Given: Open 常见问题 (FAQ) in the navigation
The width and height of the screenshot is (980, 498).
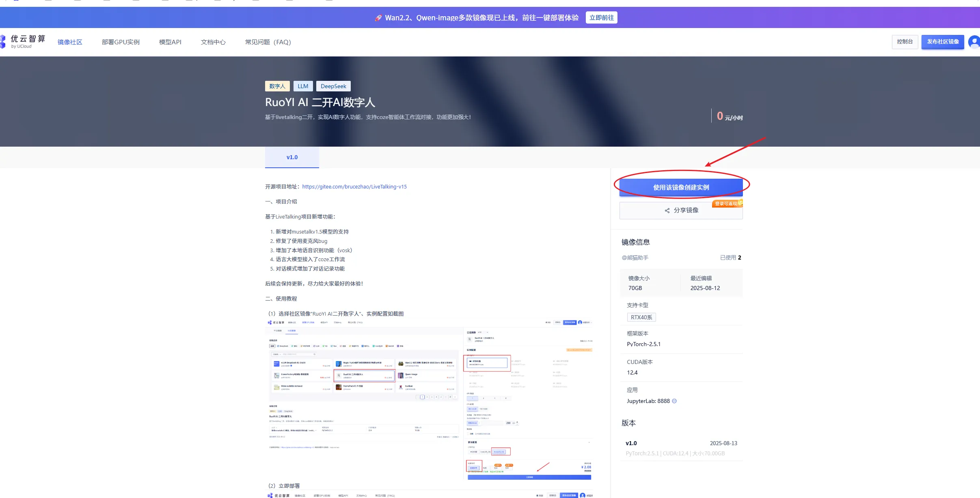Looking at the screenshot, I should (268, 42).
